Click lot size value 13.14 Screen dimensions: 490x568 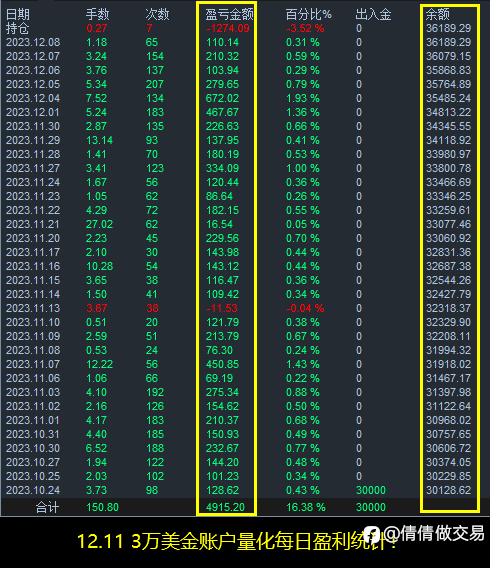tap(100, 141)
